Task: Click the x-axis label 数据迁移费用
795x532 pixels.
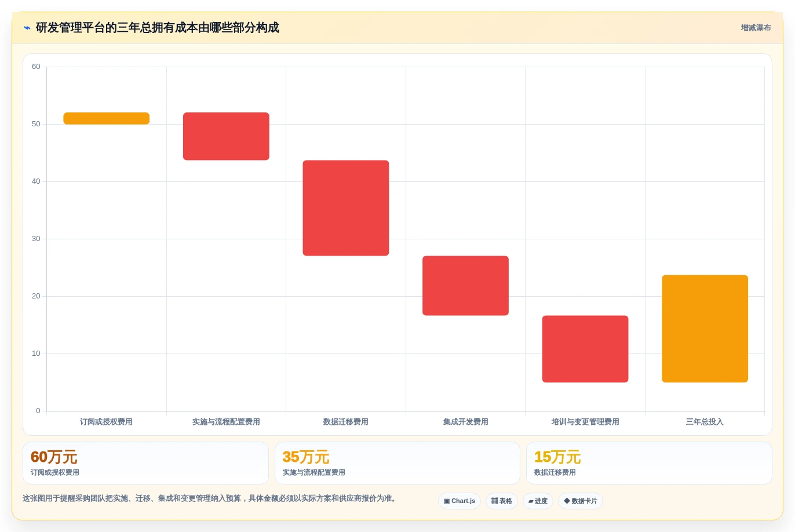Action: pos(346,422)
